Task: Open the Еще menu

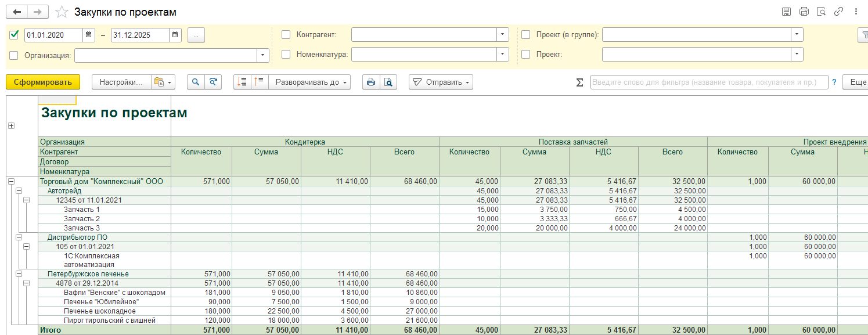Action: 857,82
